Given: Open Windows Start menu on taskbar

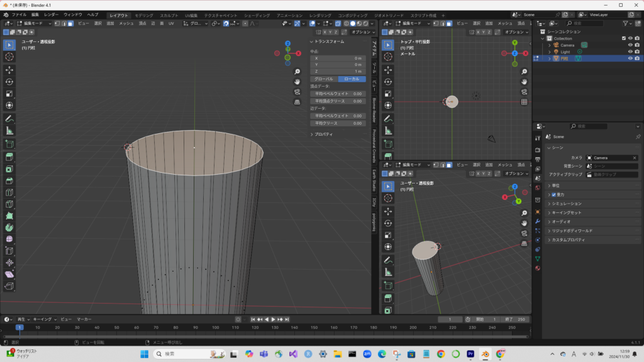Looking at the screenshot, I should point(143,354).
